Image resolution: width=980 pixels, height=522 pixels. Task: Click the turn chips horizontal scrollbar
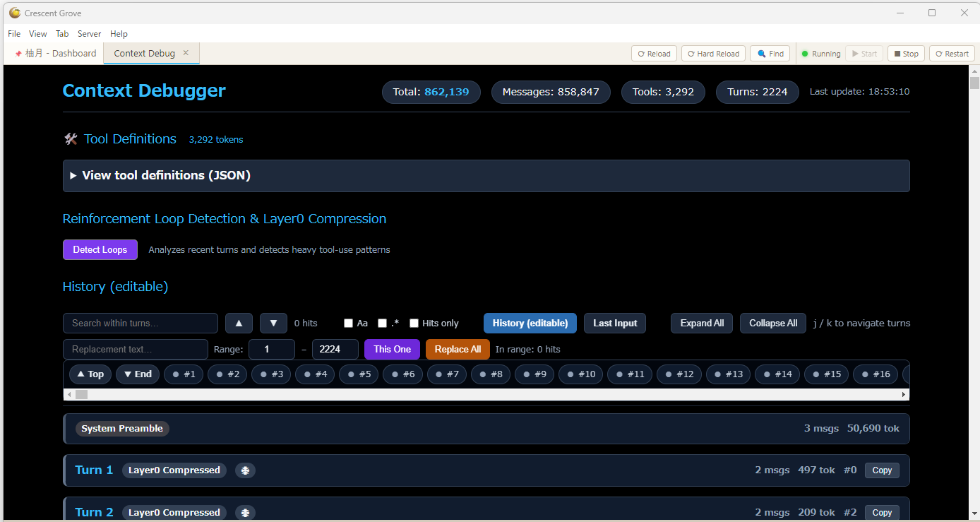[486, 394]
